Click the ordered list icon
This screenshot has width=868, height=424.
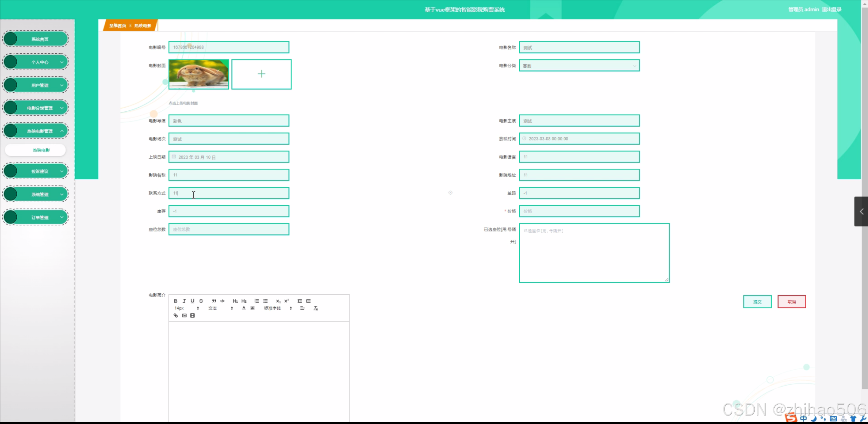coord(257,301)
